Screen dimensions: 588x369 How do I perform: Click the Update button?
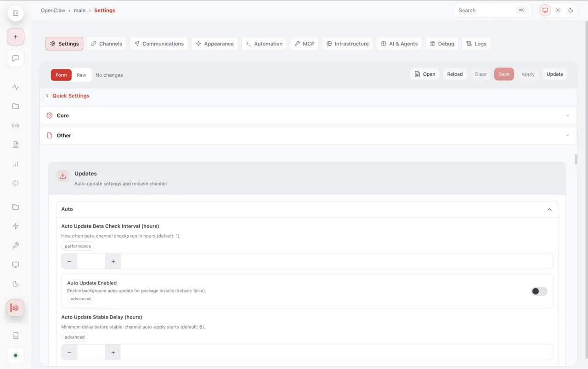coord(555,74)
